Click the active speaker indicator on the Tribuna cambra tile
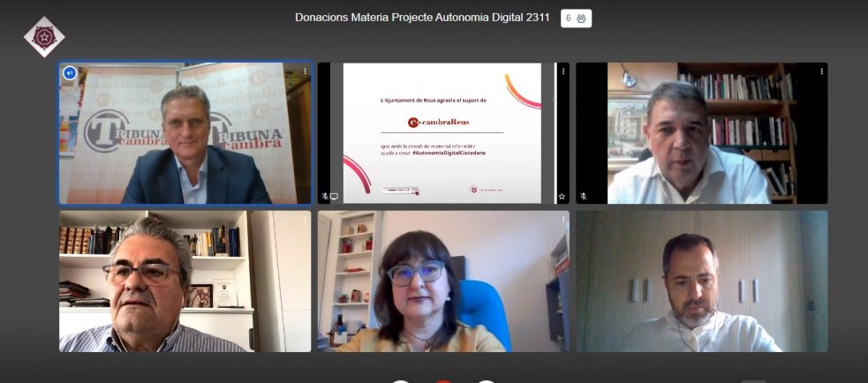Viewport: 868px width, 383px height. (x=70, y=73)
